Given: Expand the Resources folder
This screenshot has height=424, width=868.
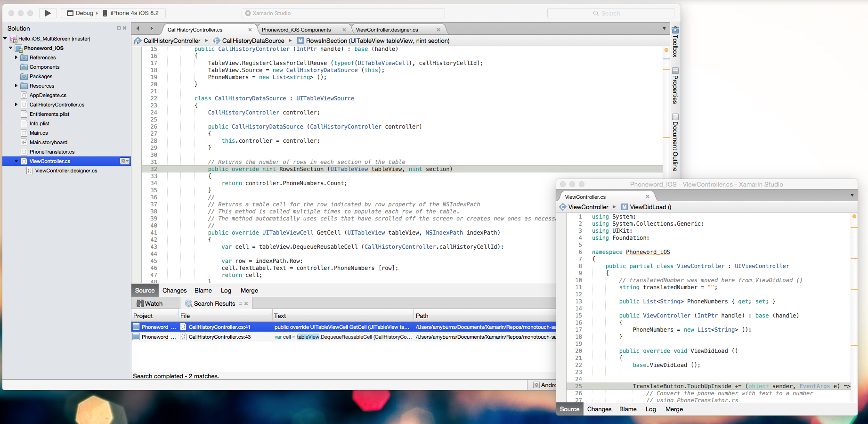Looking at the screenshot, I should click(x=16, y=86).
